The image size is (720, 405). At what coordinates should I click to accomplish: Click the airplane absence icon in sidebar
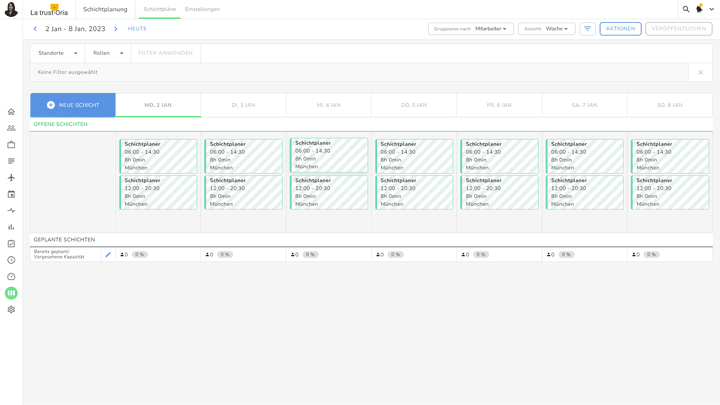click(x=11, y=178)
